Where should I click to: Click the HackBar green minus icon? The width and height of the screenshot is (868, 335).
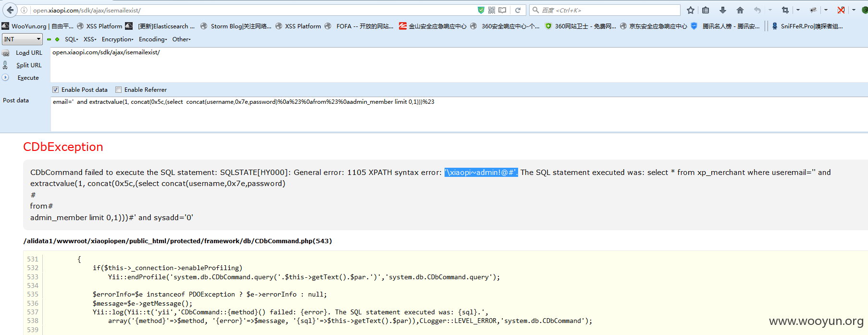49,39
